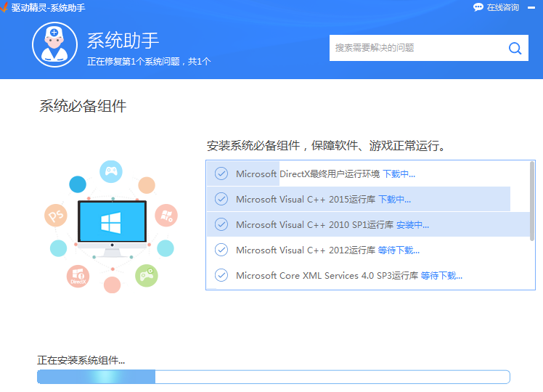Screen dimensions: 543x392
Task: Toggle checkmark for Visual C++ 2010 SP1
Action: pyautogui.click(x=221, y=224)
